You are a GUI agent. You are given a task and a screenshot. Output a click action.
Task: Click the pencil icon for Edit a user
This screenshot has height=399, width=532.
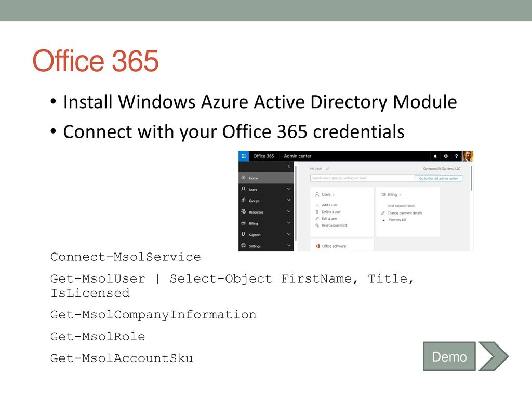[x=317, y=219]
